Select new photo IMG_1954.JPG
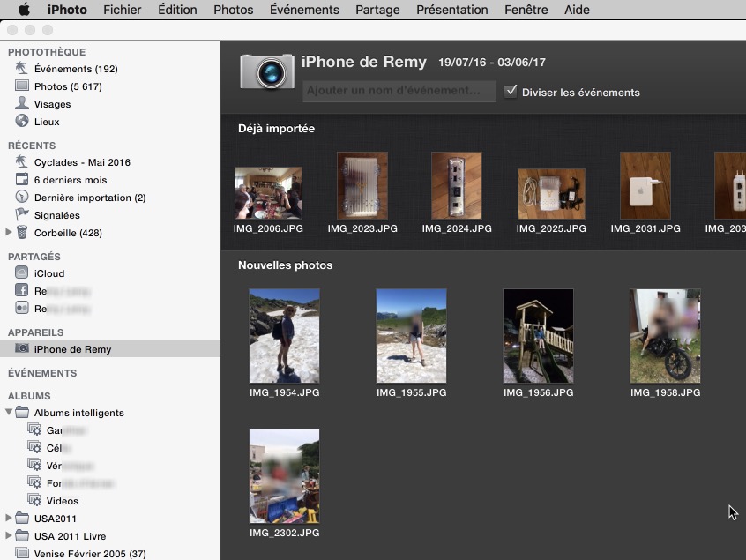This screenshot has width=746, height=560. tap(285, 336)
